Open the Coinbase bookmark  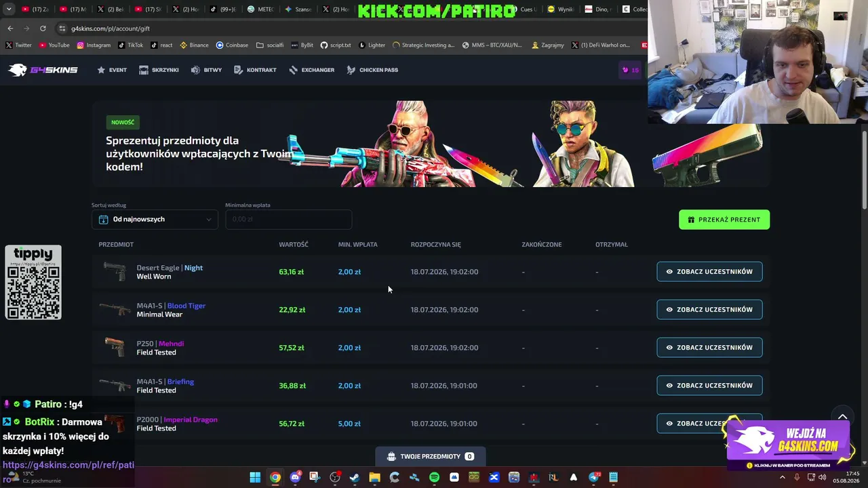pyautogui.click(x=232, y=45)
